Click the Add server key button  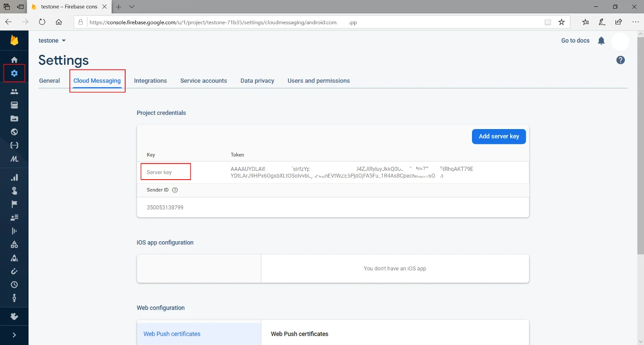(499, 136)
